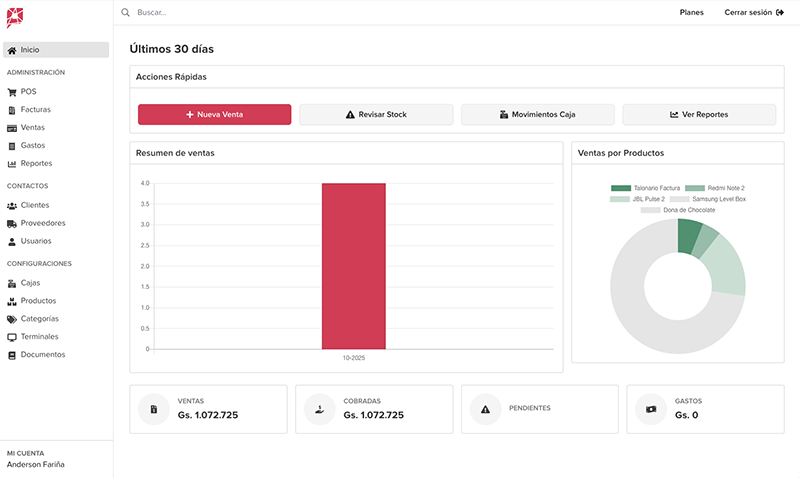Open the Facturas menu item

[x=35, y=110]
